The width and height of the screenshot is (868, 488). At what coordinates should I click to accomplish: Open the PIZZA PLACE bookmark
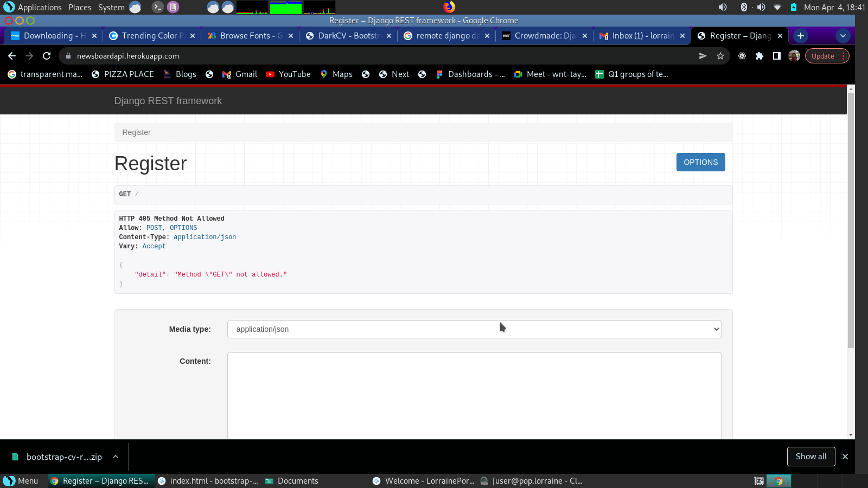click(x=123, y=74)
